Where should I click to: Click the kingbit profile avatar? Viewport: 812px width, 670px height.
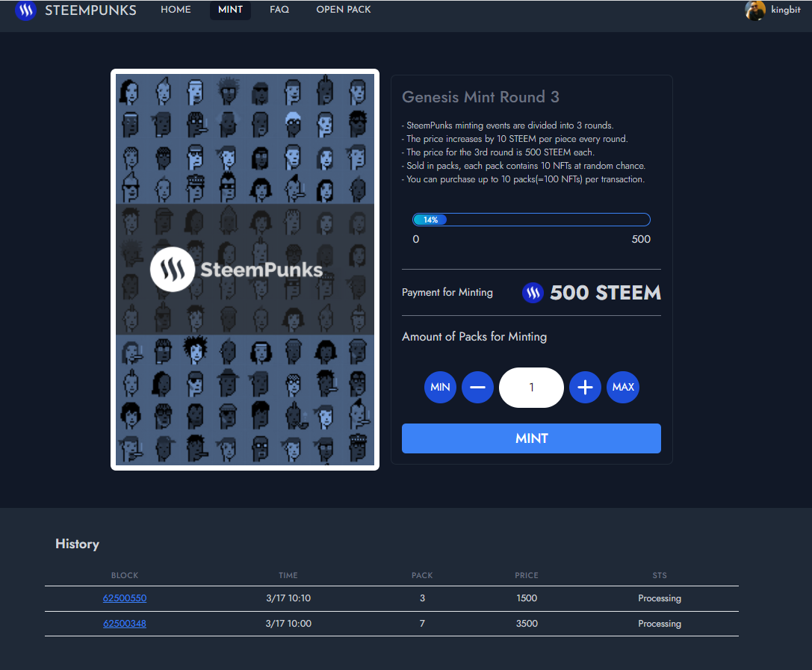click(755, 10)
